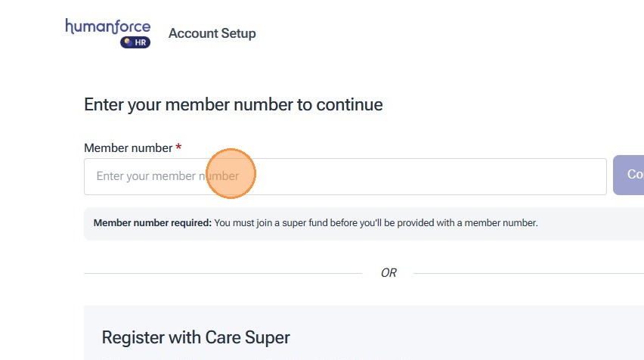This screenshot has width=644, height=360.
Task: Click the Account Setup header title
Action: point(212,33)
